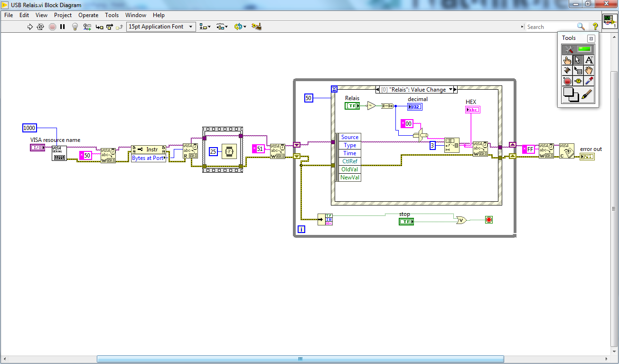Run the VI using the Run arrow
The width and height of the screenshot is (619, 364).
coord(30,27)
